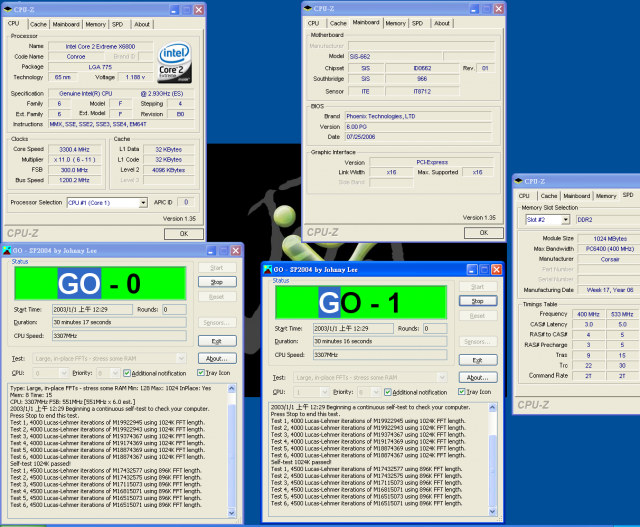Click Core Speed value 3300.4 MHz
This screenshot has width=640, height=527.
click(74, 149)
